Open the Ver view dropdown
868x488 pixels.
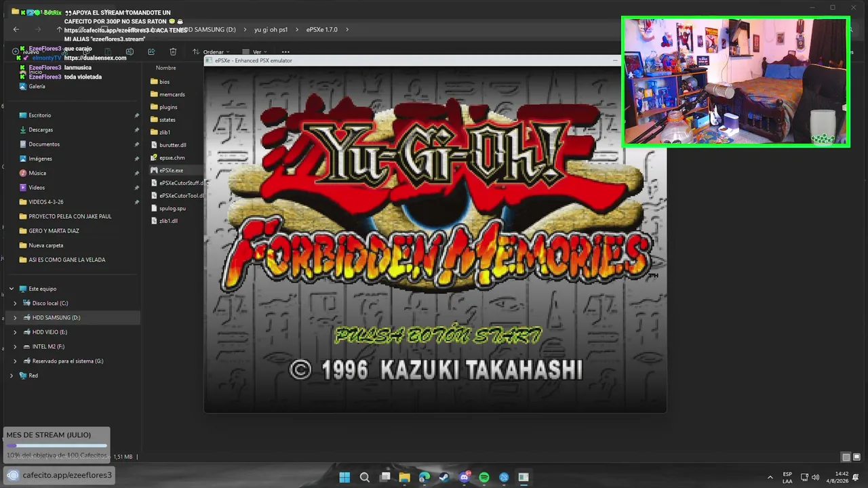[256, 52]
